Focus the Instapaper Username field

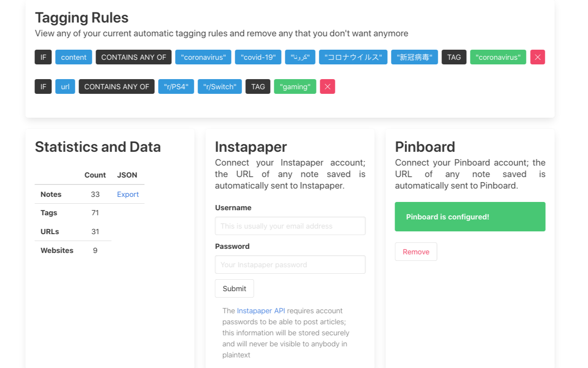point(290,226)
